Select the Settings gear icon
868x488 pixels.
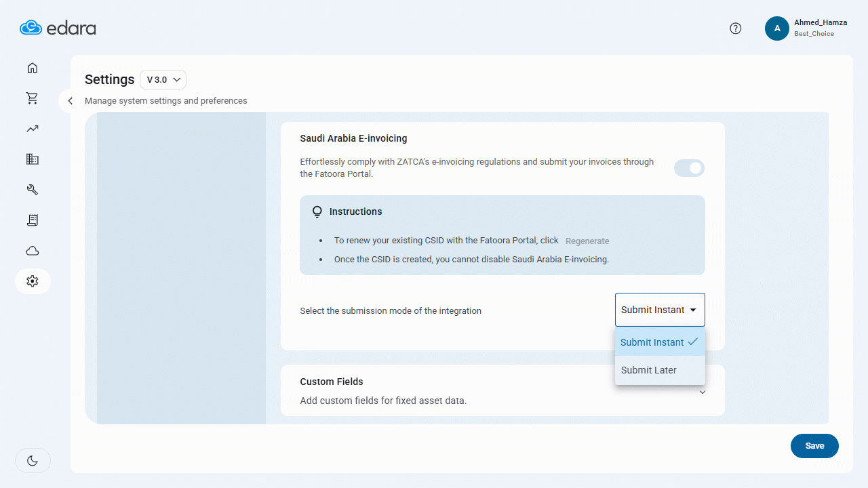32,281
